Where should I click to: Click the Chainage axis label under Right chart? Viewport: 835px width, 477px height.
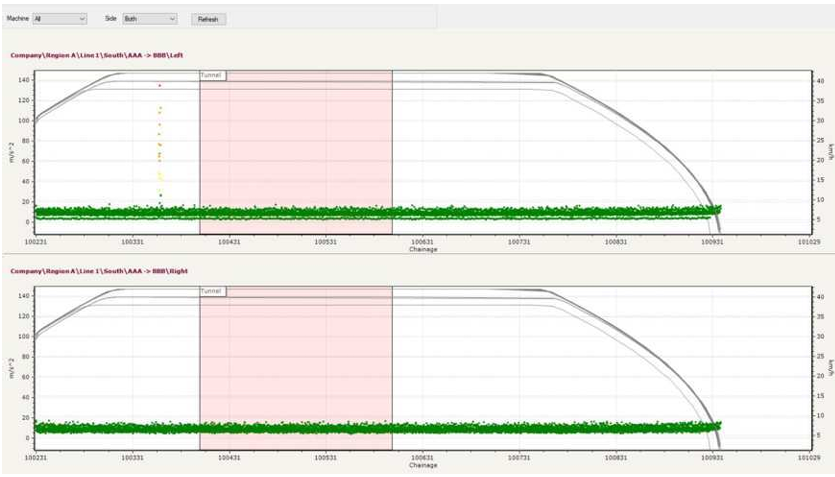tap(423, 464)
